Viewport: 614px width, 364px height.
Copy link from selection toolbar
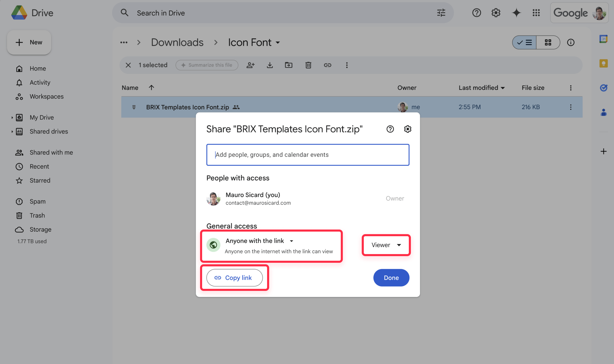[327, 65]
